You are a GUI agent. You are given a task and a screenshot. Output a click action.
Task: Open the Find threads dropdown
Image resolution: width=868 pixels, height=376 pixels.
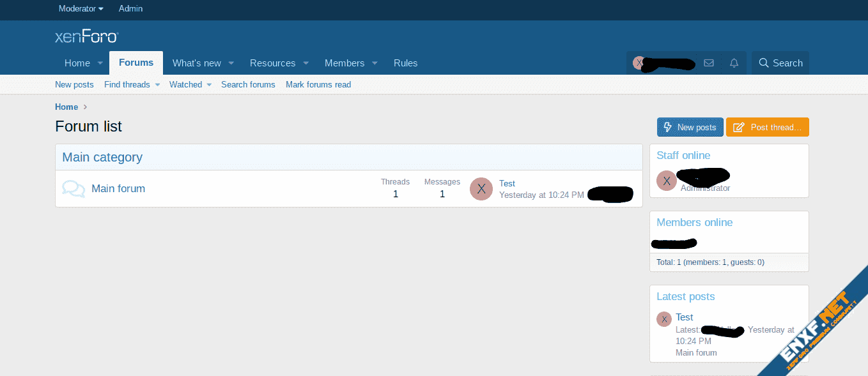click(x=157, y=85)
